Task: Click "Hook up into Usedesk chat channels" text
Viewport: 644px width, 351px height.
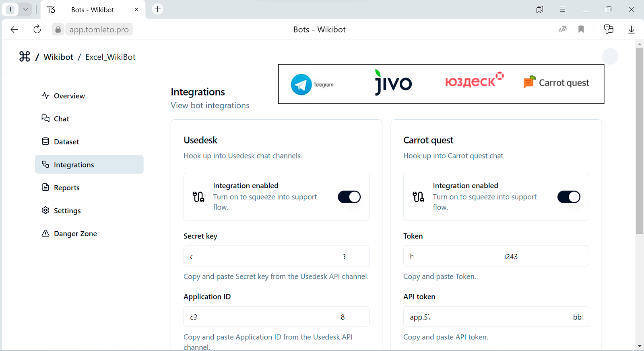Action: coord(242,156)
